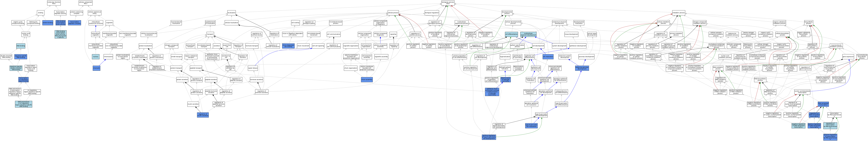Click regulation of biological quality node
This screenshot has height=141, width=868.
[309, 23]
